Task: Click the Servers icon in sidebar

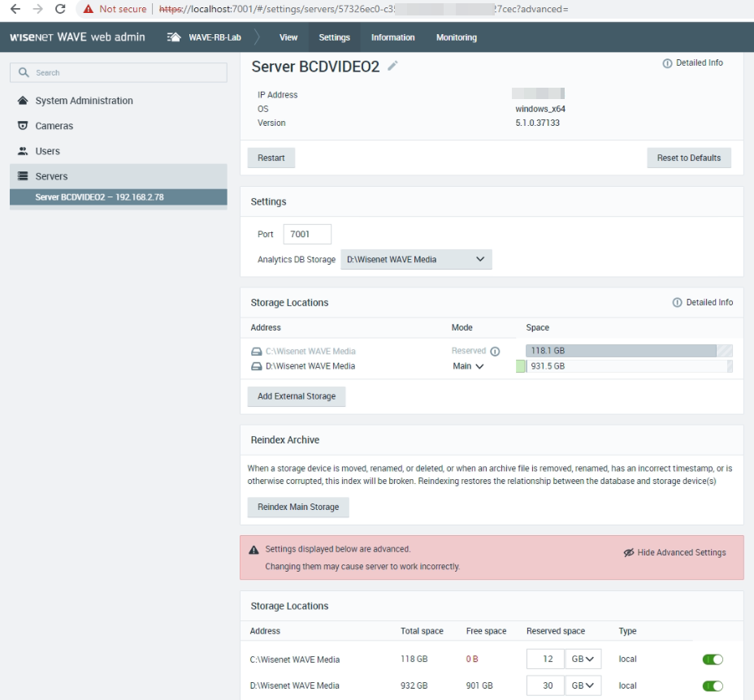Action: pos(23,176)
